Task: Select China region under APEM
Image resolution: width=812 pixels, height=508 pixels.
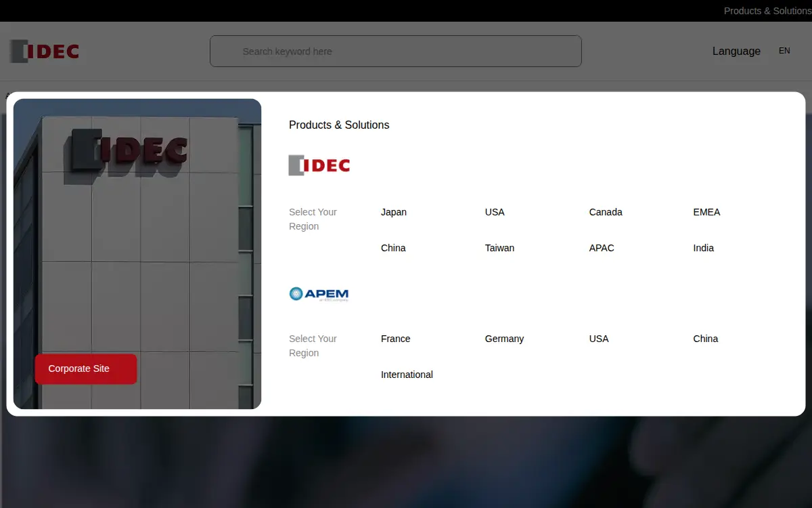Action: tap(705, 339)
